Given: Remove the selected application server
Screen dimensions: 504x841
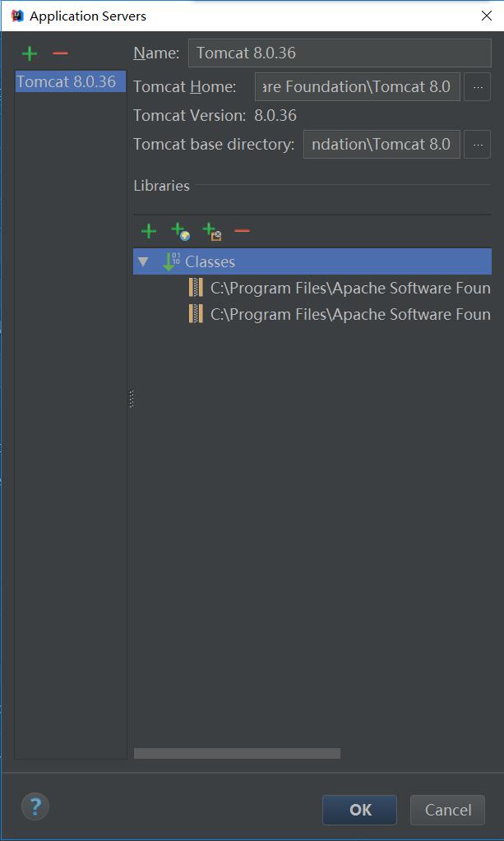Looking at the screenshot, I should (x=60, y=53).
